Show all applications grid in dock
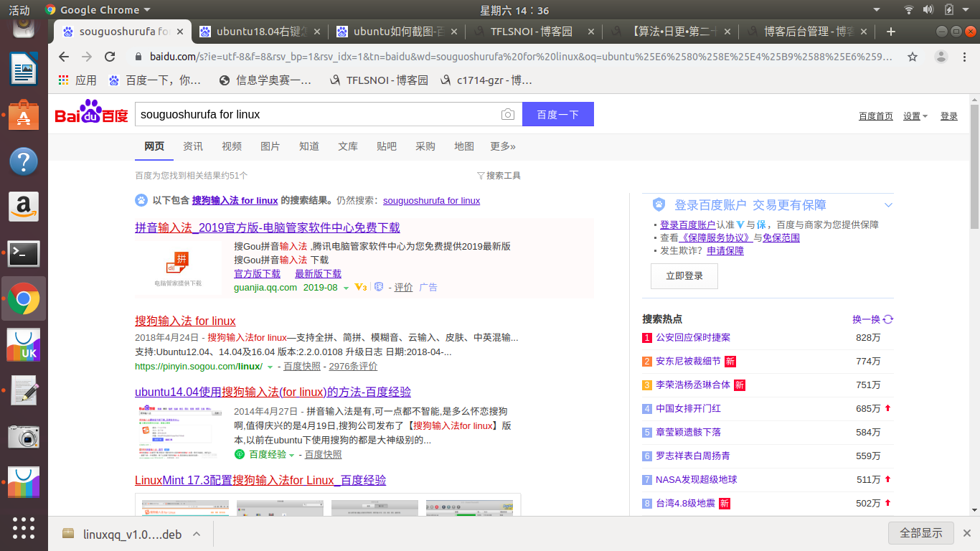980x551 pixels. coord(24,528)
